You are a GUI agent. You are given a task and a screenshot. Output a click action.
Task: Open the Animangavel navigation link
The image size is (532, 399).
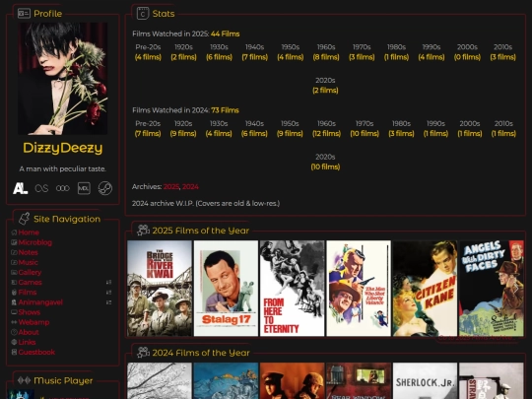click(40, 302)
